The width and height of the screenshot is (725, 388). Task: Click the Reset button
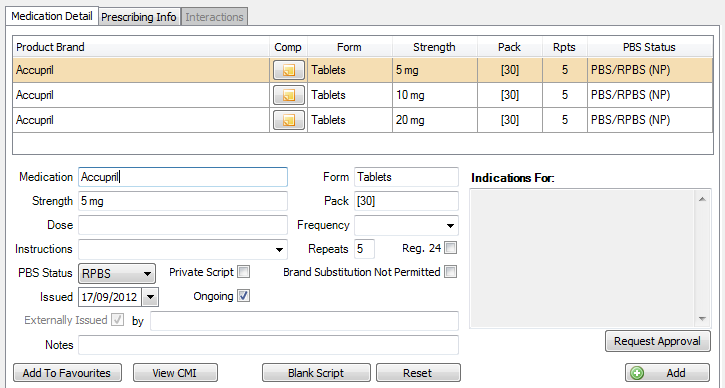coord(418,373)
